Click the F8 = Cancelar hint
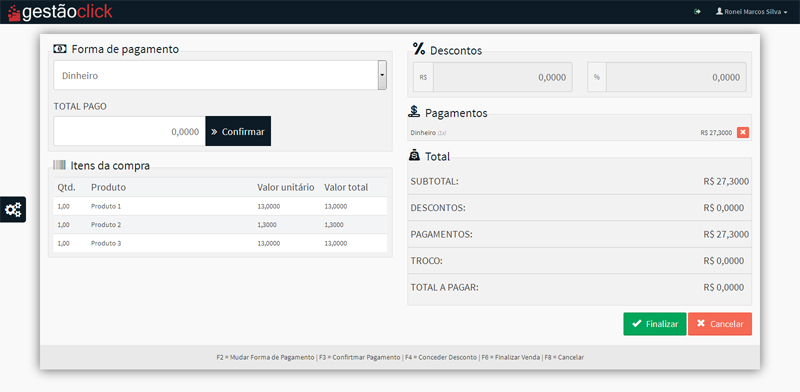This screenshot has width=800, height=392. pos(564,357)
